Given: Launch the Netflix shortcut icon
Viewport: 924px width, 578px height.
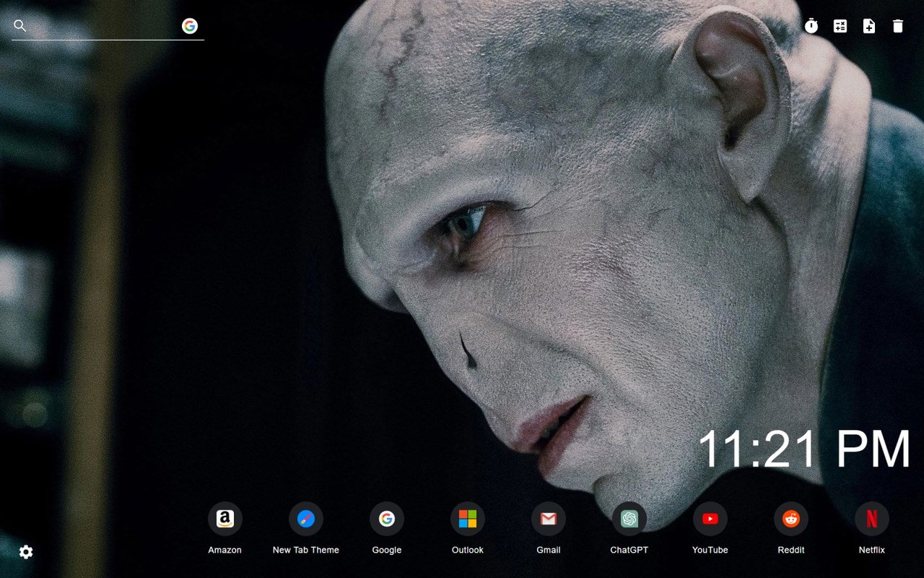Looking at the screenshot, I should pos(872,519).
